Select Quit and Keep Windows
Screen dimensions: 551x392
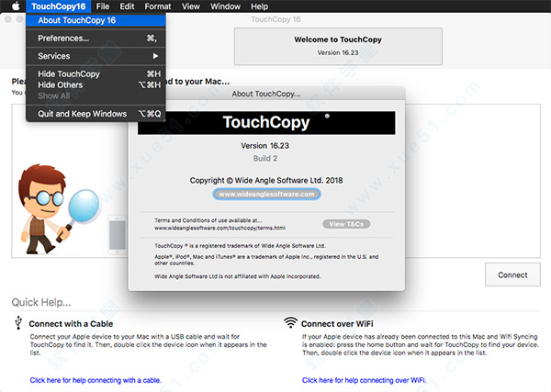click(96, 114)
